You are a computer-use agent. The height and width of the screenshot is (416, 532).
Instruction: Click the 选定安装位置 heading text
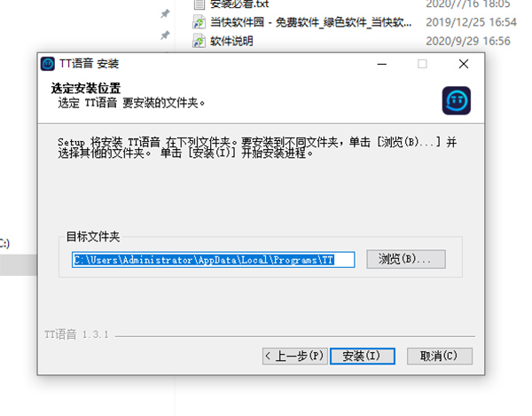(86, 88)
